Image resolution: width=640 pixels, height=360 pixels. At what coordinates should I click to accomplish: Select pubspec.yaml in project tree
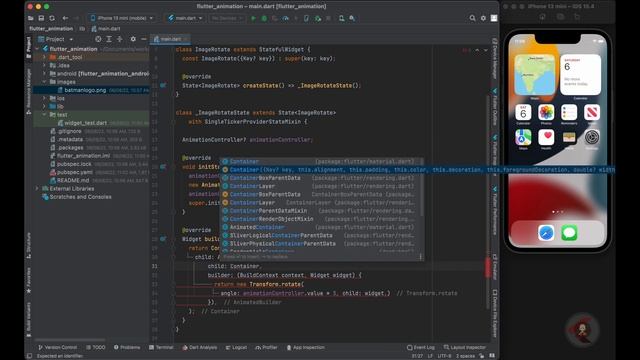pyautogui.click(x=74, y=172)
